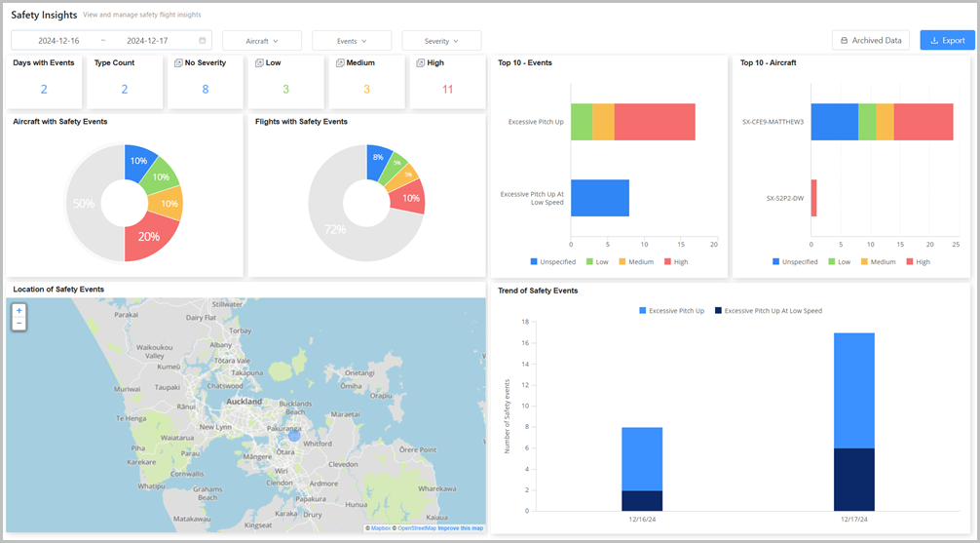This screenshot has width=980, height=543.
Task: Open the Improve this map link
Action: pos(462,528)
